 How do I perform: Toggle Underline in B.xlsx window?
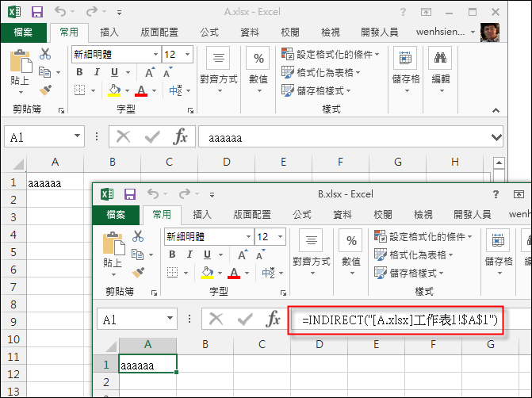pyautogui.click(x=207, y=254)
